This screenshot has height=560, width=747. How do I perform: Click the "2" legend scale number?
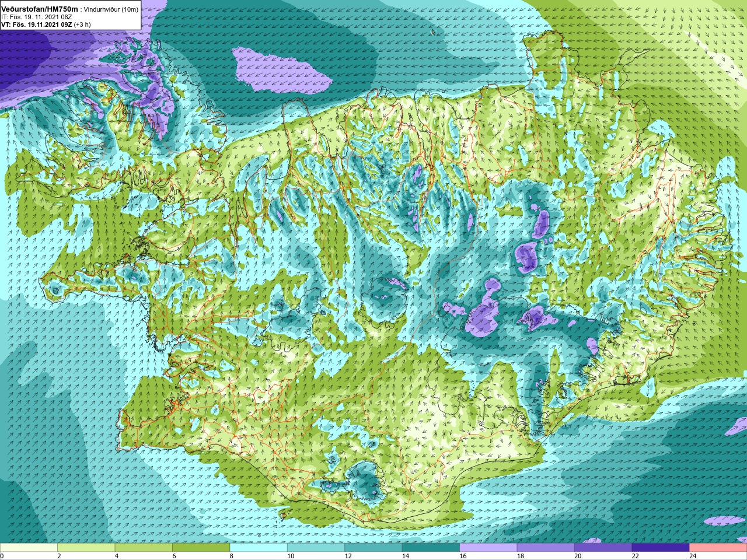point(59,556)
